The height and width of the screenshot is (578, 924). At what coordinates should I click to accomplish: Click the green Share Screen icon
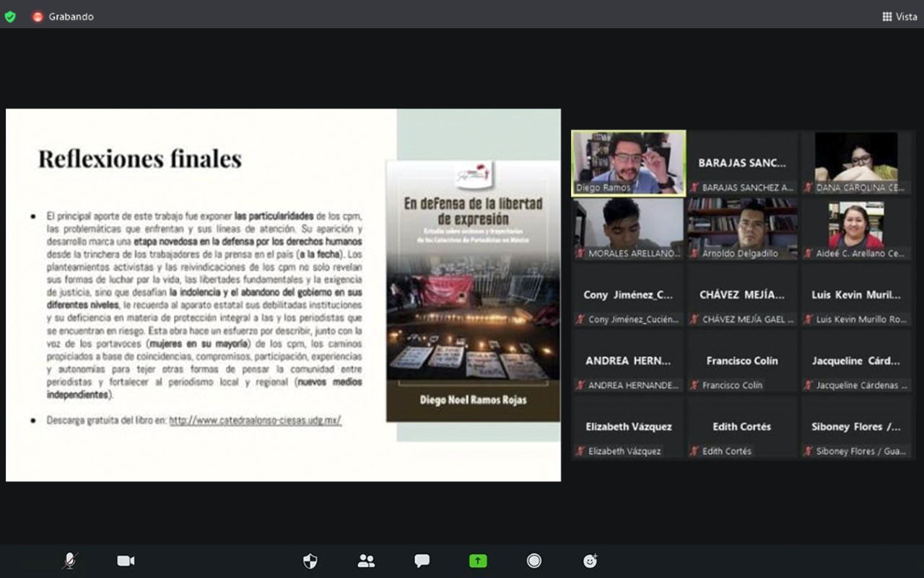tap(478, 561)
